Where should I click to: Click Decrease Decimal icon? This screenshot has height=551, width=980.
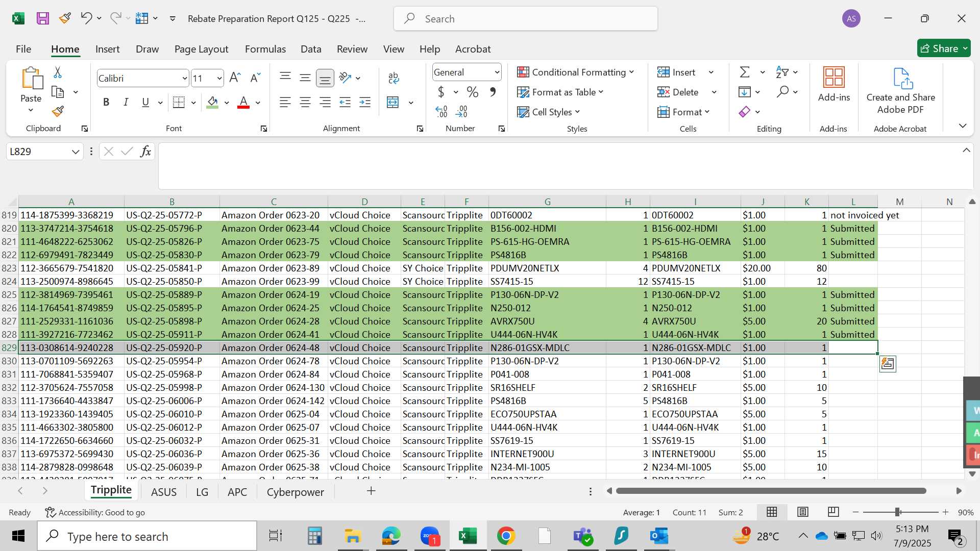461,111
